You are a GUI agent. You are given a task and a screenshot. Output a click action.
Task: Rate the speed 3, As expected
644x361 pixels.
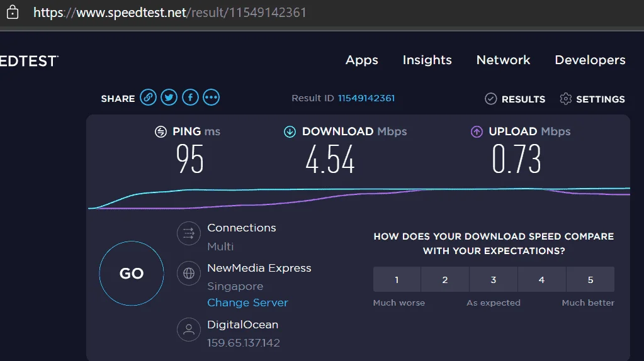pyautogui.click(x=494, y=279)
